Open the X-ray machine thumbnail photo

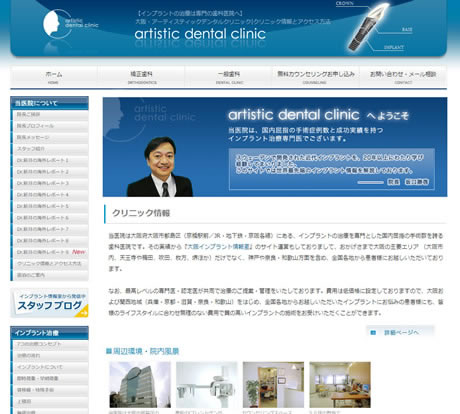207,385
